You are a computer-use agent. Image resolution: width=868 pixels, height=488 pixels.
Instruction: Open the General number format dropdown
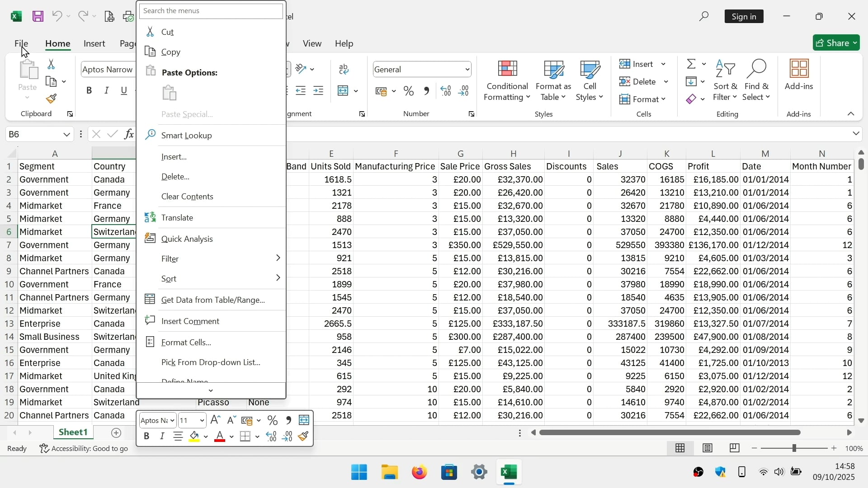pyautogui.click(x=467, y=69)
